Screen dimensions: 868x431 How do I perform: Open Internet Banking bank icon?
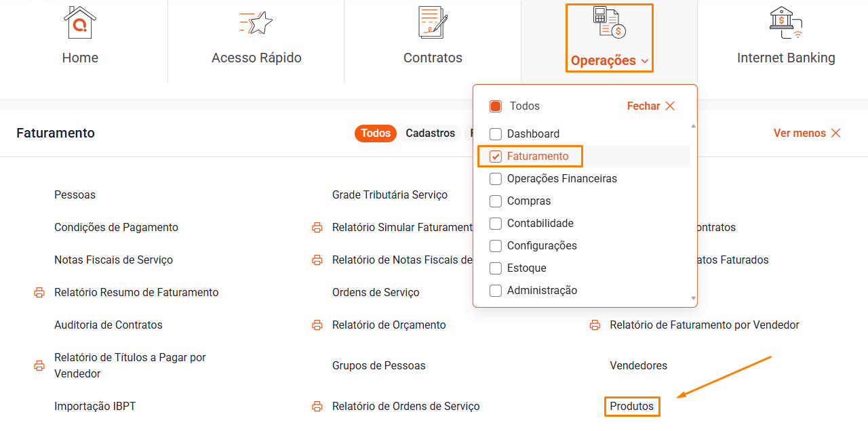(x=786, y=23)
